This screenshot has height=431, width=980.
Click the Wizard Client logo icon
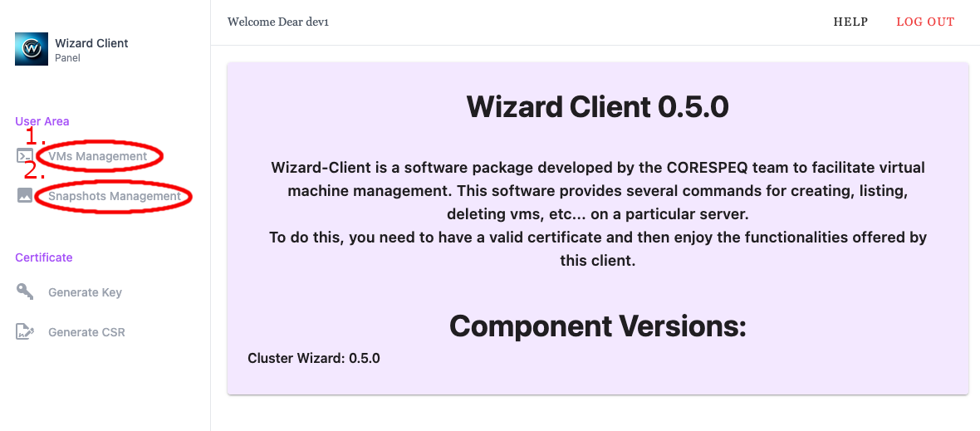click(x=32, y=49)
